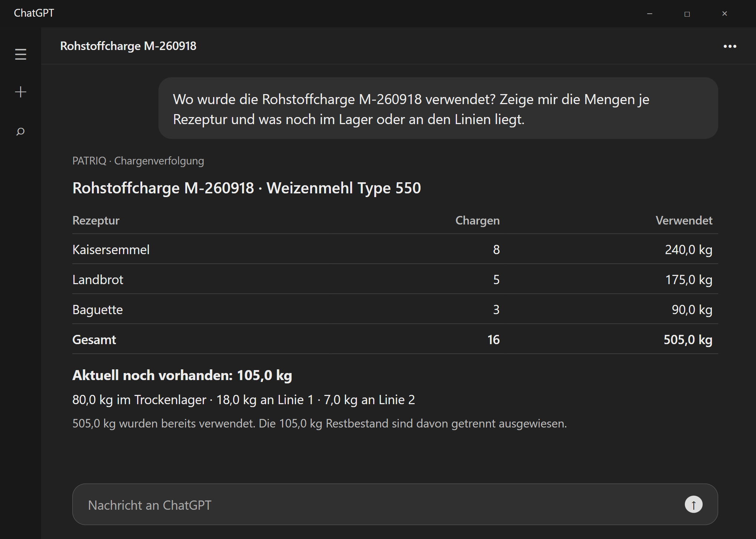Click Aktuell noch vorhanden: 105,0 kg
The width and height of the screenshot is (756, 539).
[x=182, y=375]
